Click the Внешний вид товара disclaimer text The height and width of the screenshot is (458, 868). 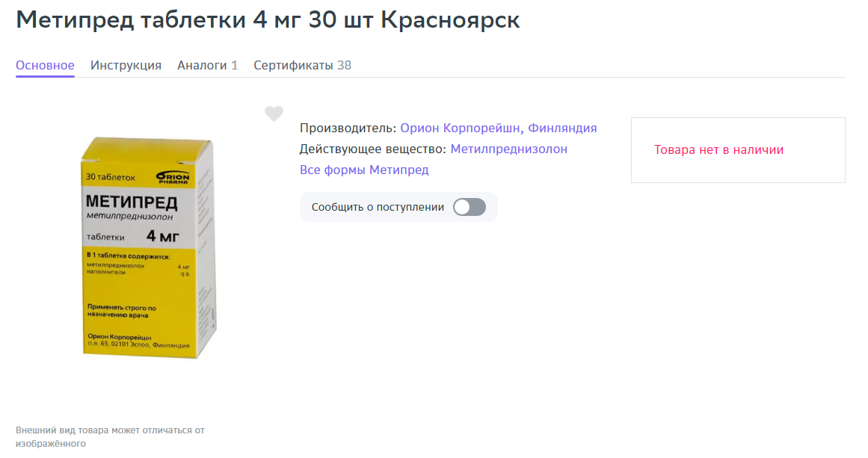pyautogui.click(x=110, y=436)
